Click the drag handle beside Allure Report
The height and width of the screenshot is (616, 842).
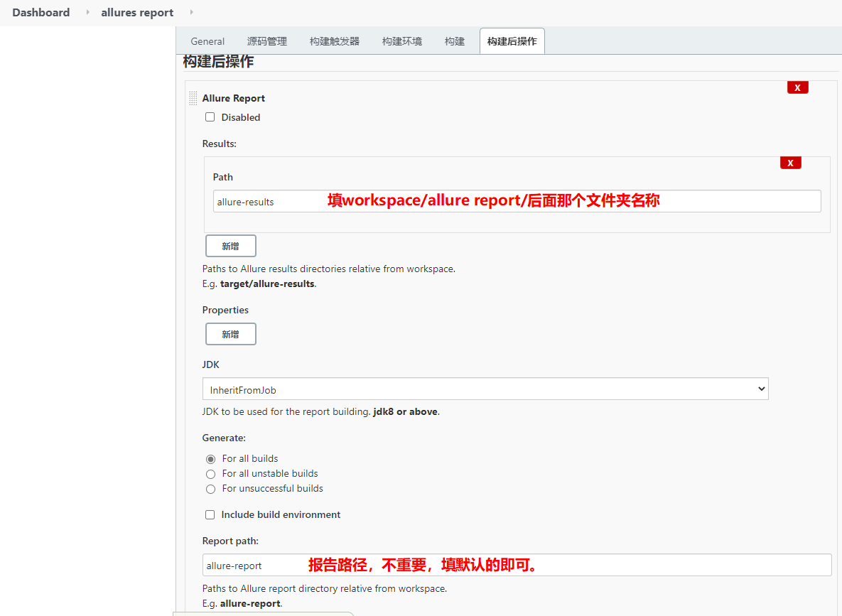192,97
